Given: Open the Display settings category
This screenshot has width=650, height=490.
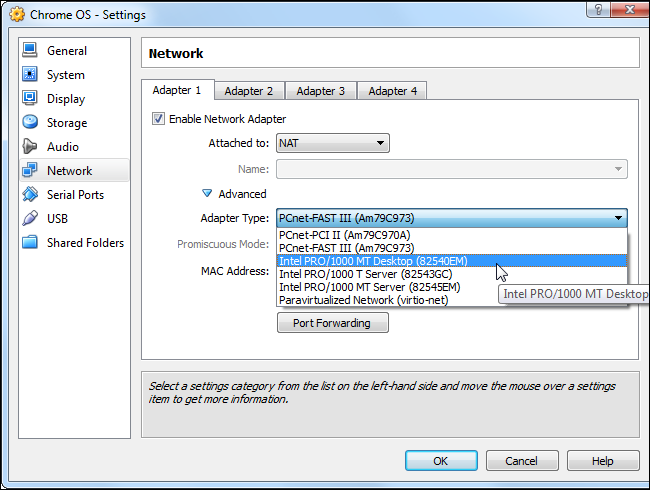Looking at the screenshot, I should 75,99.
